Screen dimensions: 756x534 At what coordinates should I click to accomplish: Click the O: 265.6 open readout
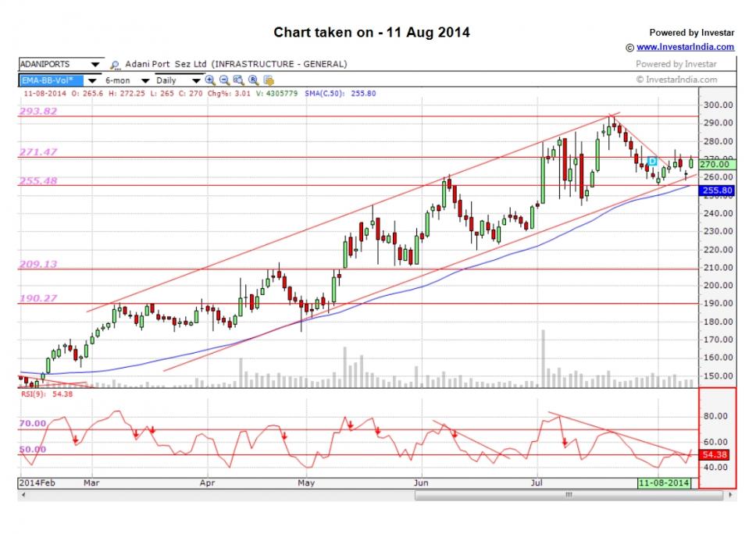click(x=87, y=94)
